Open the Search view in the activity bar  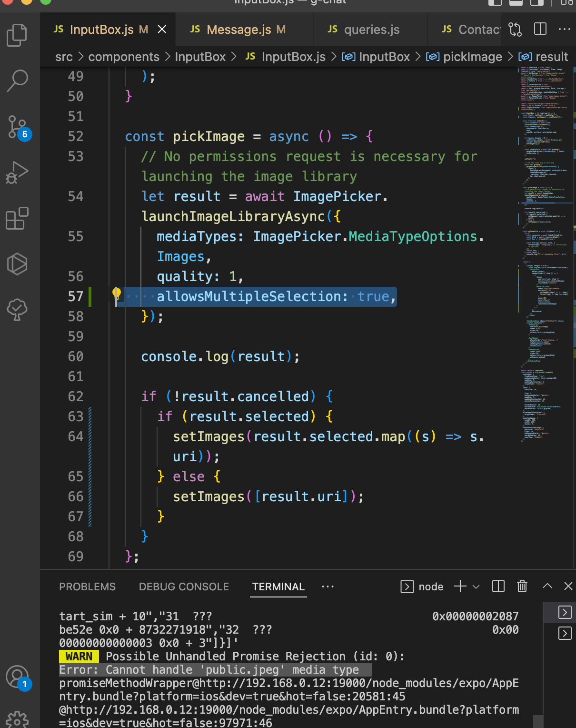pyautogui.click(x=17, y=81)
